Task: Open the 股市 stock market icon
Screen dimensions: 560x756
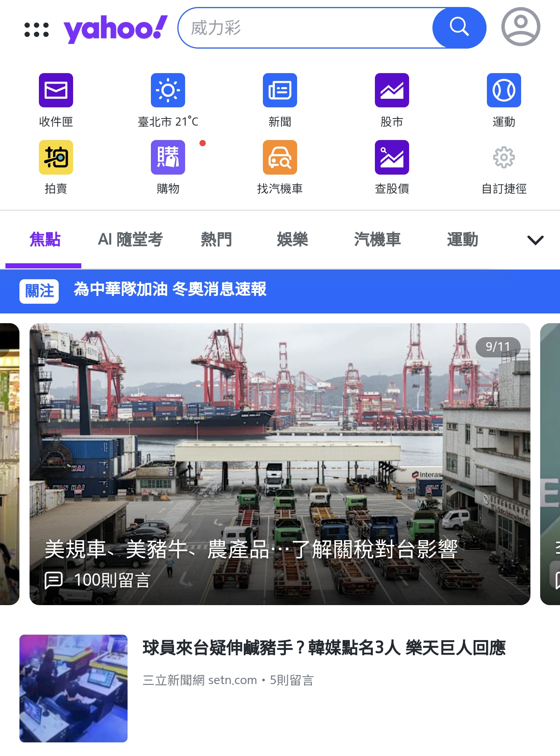Action: [392, 90]
